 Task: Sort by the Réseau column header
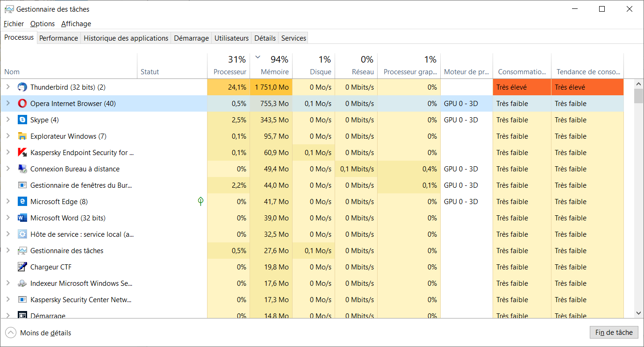pyautogui.click(x=356, y=66)
